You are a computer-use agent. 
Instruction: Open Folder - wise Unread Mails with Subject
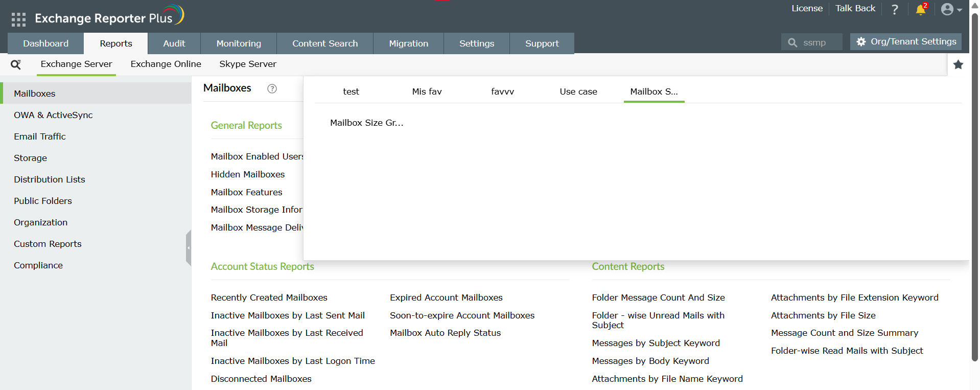[658, 320]
